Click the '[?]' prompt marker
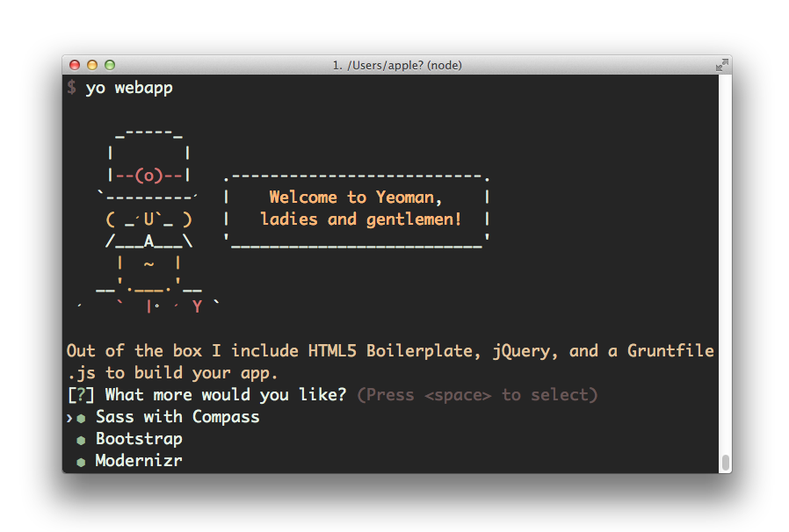Viewport: 789px width, 532px height. (81, 395)
